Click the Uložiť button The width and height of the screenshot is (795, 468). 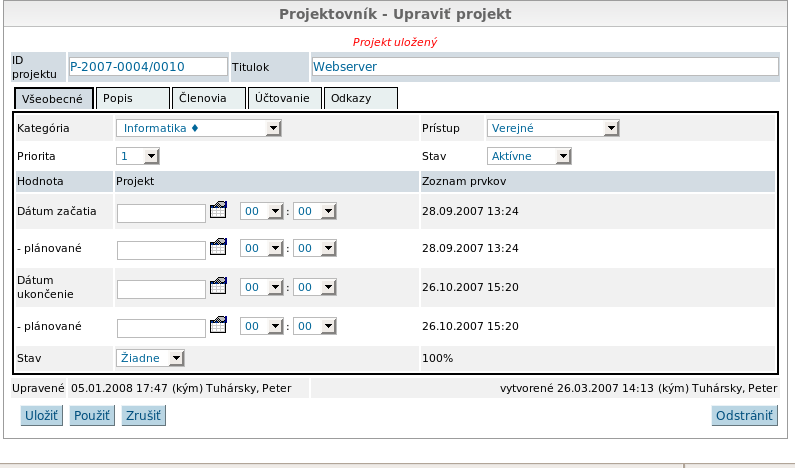tap(40, 416)
